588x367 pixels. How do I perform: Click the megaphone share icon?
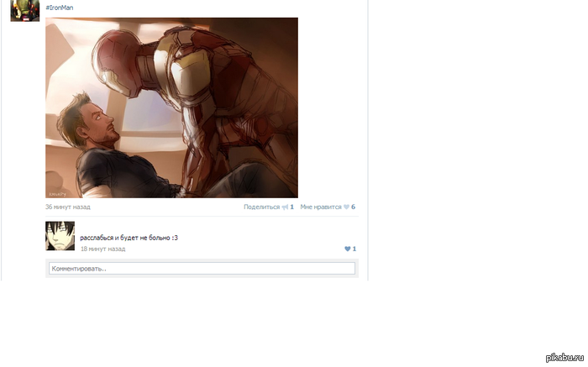pos(285,207)
